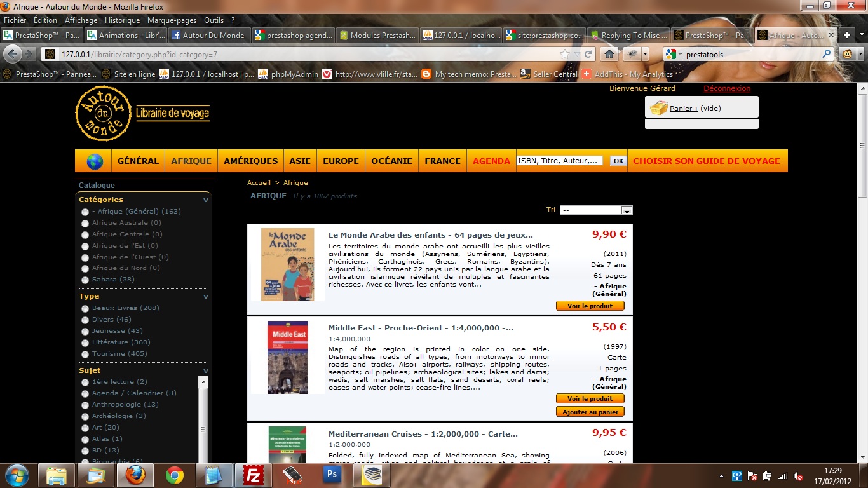Bookmark page with the star icon
Screen dimensions: 868x488
[564, 54]
